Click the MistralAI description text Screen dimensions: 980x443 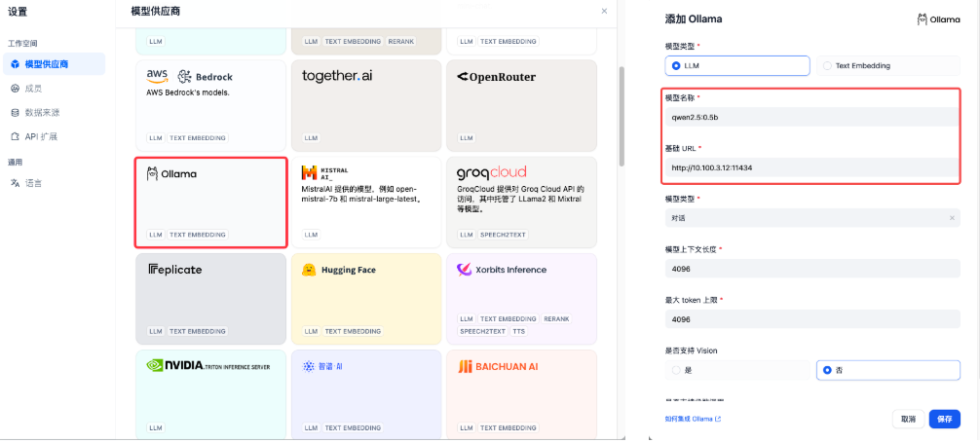click(x=363, y=195)
